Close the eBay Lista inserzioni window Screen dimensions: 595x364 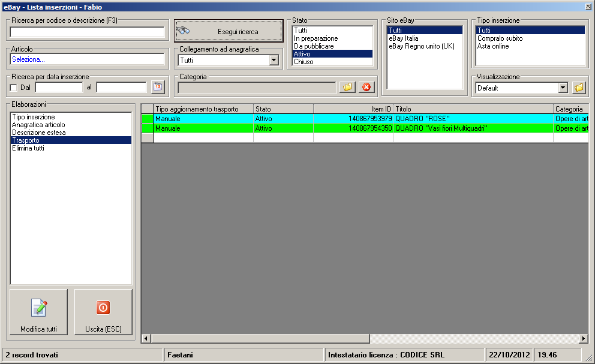tap(588, 7)
